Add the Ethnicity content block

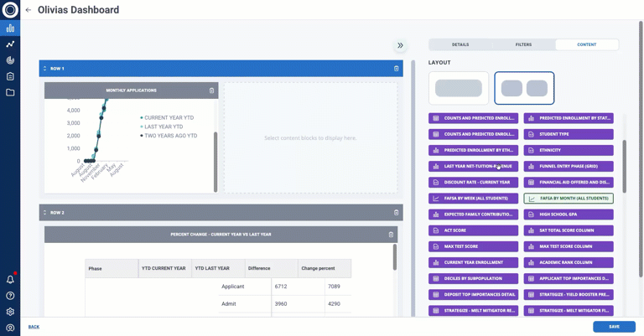(569, 150)
